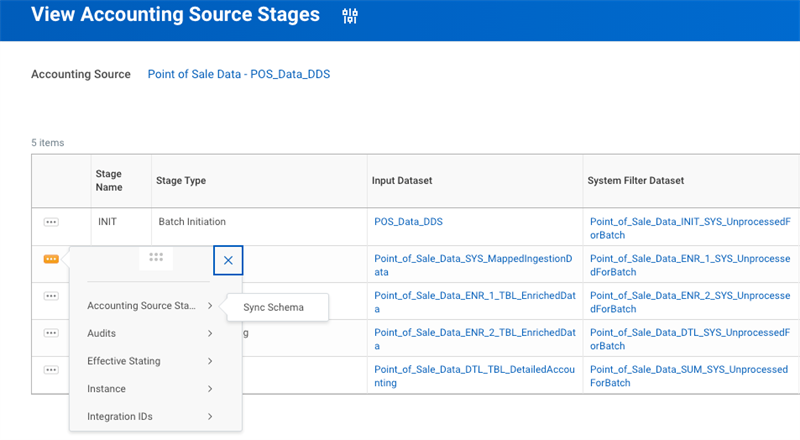Expand the Integration IDs chevron arrow

tap(210, 417)
